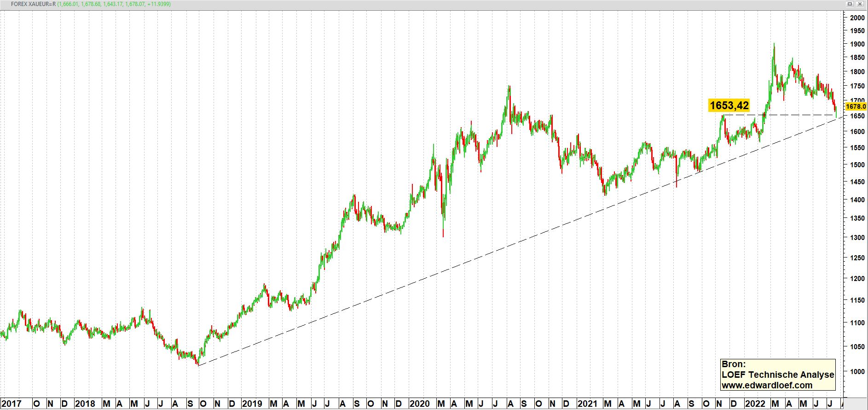Image resolution: width=868 pixels, height=410 pixels.
Task: Click the 1500 price axis label
Action: pos(857,164)
